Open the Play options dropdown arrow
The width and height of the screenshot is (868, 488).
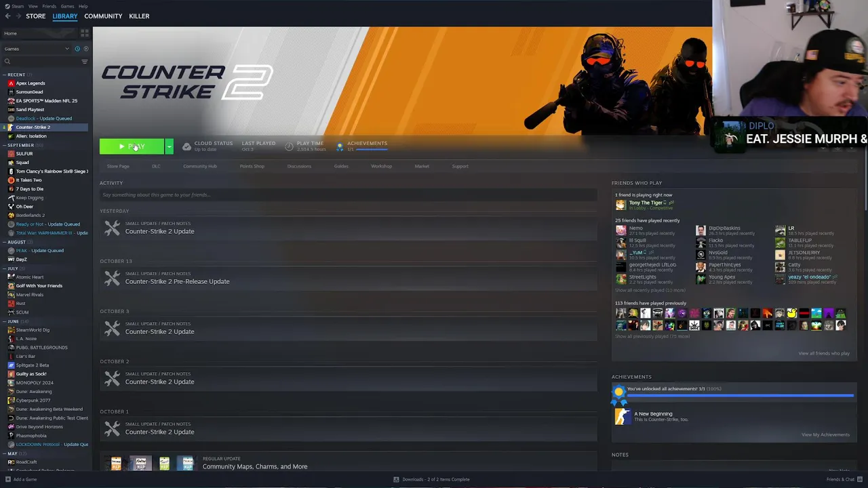(169, 146)
